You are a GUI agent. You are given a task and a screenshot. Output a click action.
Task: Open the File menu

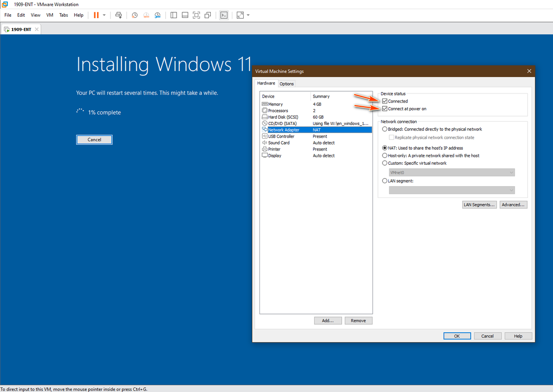tap(8, 15)
